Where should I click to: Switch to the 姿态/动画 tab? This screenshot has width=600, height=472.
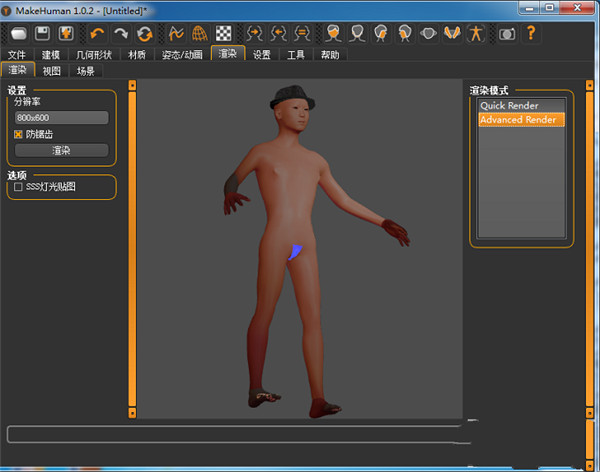[x=182, y=54]
